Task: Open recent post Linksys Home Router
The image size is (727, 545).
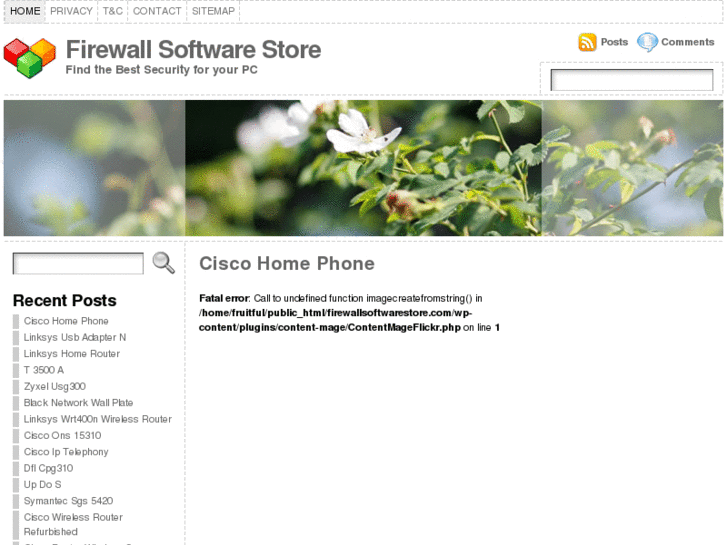Action: [x=72, y=354]
